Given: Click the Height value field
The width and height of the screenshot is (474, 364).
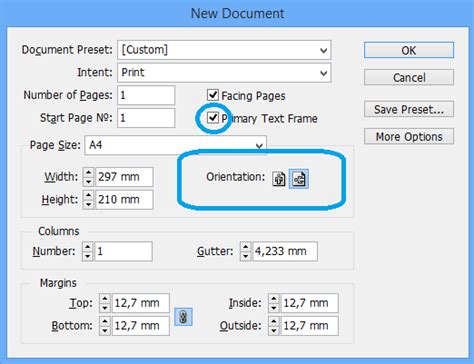Looking at the screenshot, I should pos(124,199).
